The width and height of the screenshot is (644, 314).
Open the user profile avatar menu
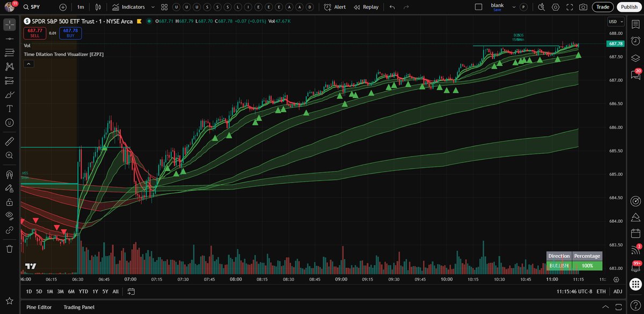point(10,7)
